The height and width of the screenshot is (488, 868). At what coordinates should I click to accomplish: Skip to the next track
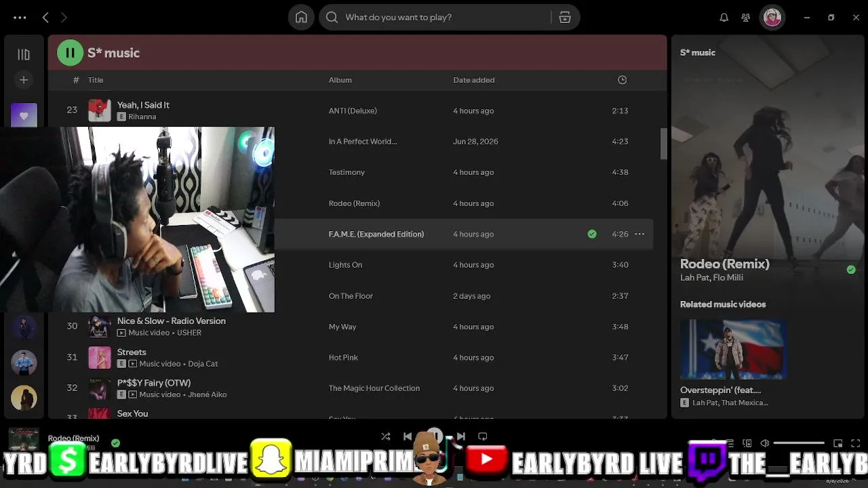(x=461, y=437)
